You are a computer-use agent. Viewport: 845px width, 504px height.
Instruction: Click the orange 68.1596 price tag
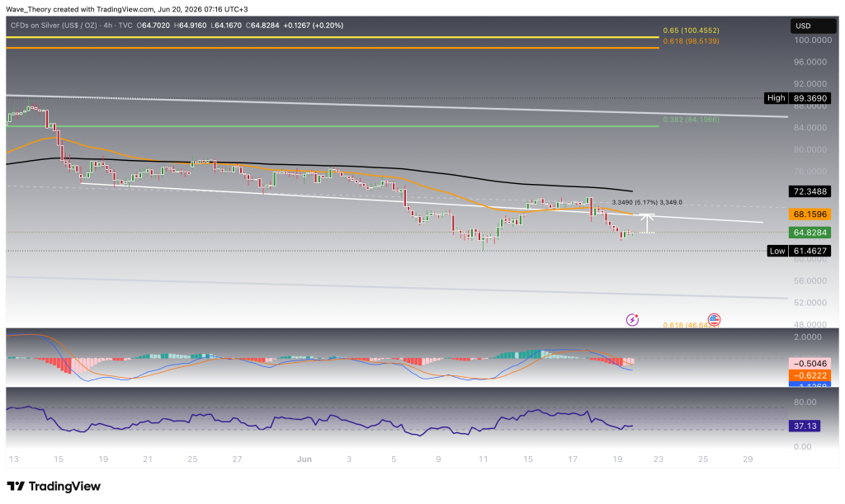(810, 214)
